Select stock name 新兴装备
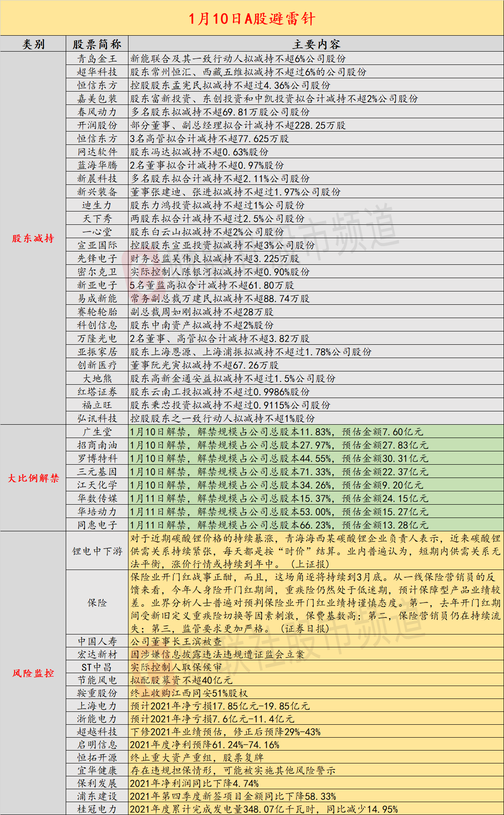The width and height of the screenshot is (504, 815). point(97,192)
